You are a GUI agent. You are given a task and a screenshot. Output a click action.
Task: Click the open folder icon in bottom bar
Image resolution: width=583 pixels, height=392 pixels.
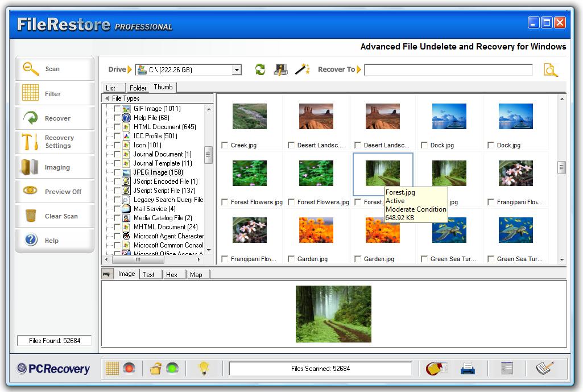coord(156,368)
